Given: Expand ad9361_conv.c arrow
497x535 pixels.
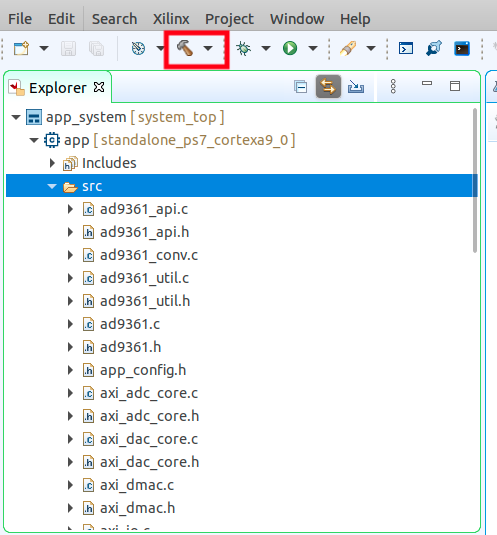Looking at the screenshot, I should click(x=70, y=255).
